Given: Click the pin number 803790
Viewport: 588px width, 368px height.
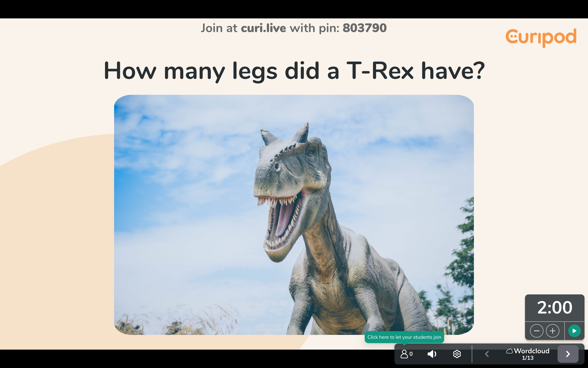Looking at the screenshot, I should coord(365,28).
